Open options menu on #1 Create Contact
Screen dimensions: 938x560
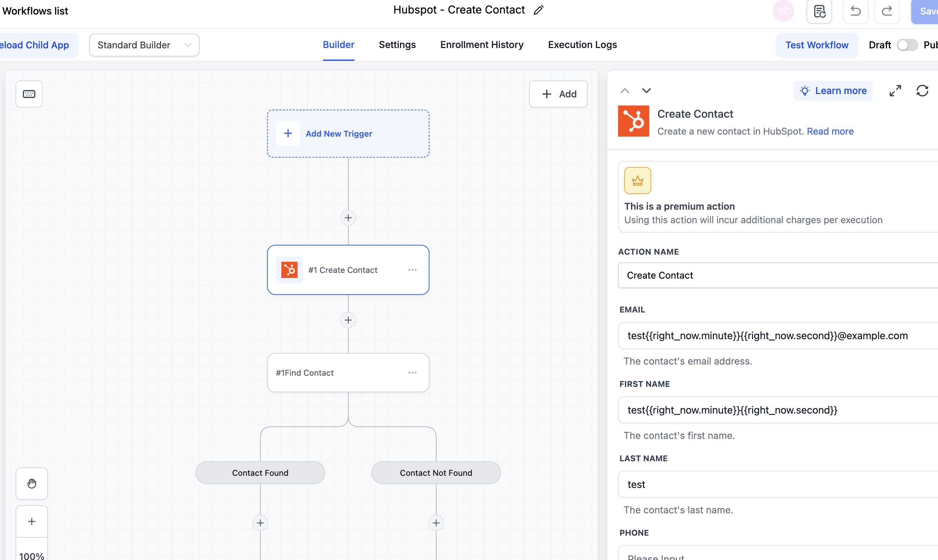point(413,270)
